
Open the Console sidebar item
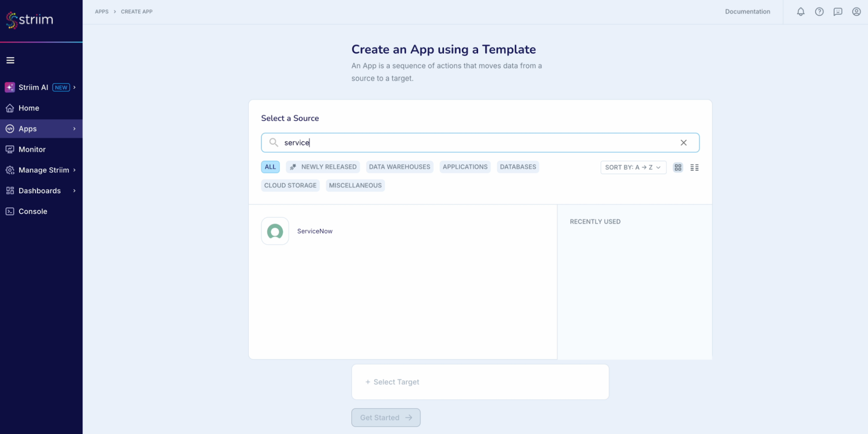[x=41, y=211]
